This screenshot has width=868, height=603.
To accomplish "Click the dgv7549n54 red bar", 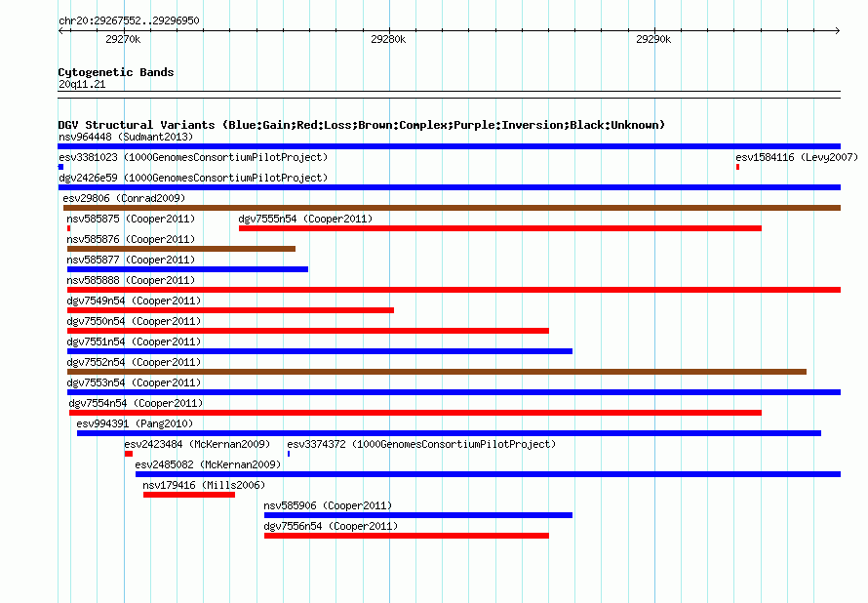I will pyautogui.click(x=230, y=310).
